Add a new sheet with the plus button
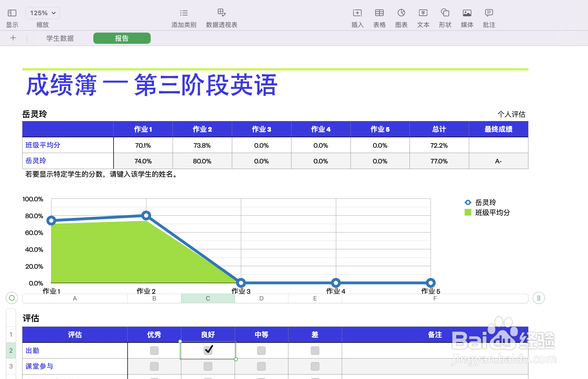Image resolution: width=588 pixels, height=379 pixels. 13,38
